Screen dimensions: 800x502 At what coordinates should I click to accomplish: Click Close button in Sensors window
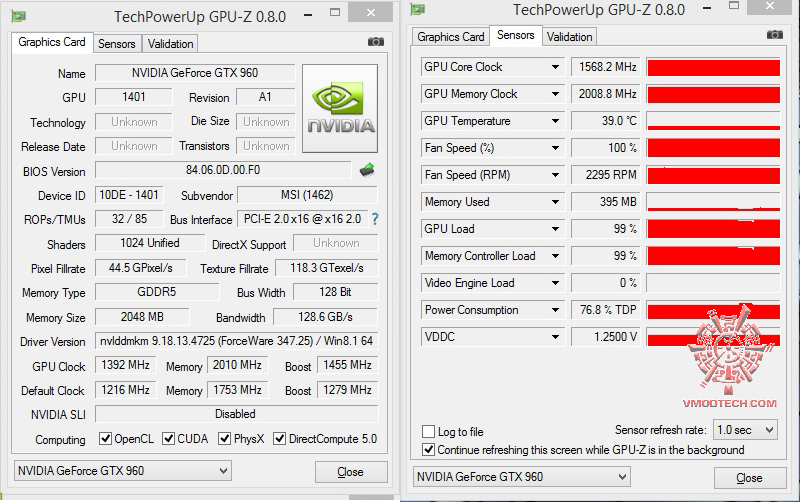(750, 478)
